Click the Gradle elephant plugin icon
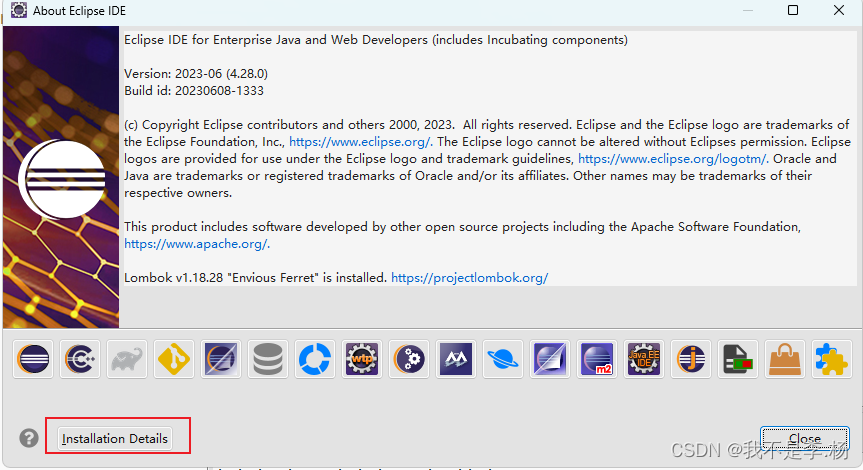This screenshot has height=470, width=863. pyautogui.click(x=127, y=359)
